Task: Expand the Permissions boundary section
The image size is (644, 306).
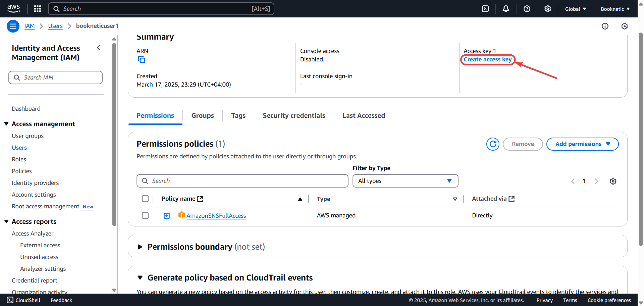Action: coord(140,247)
